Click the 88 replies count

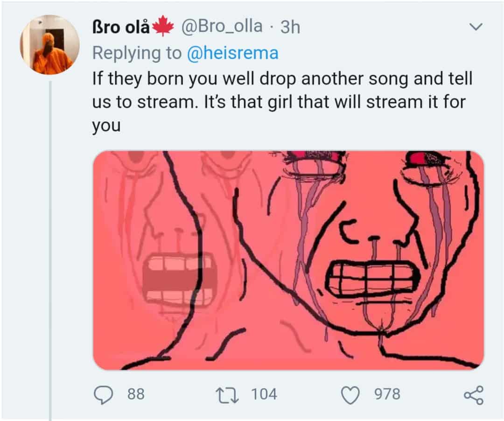coord(136,394)
